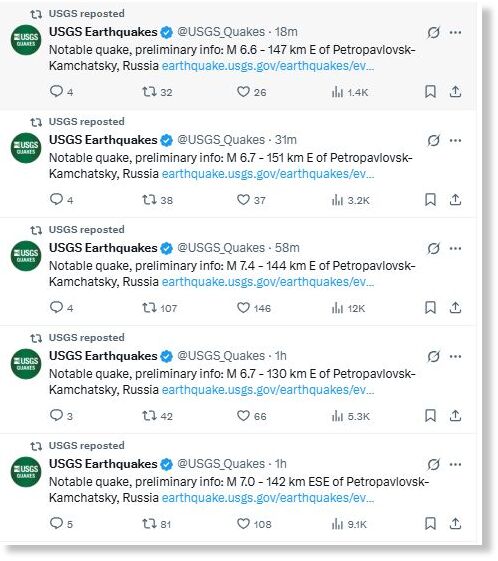Repost the M 6.6 quake tweet

pos(157,92)
